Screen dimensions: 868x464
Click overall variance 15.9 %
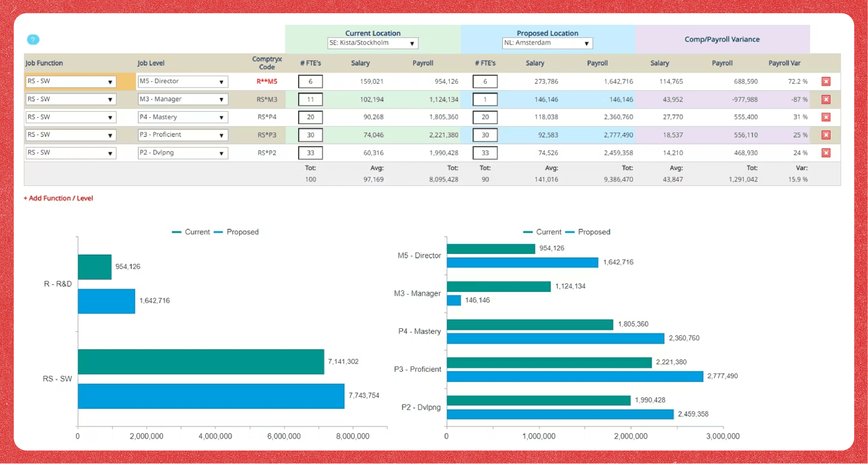point(797,179)
